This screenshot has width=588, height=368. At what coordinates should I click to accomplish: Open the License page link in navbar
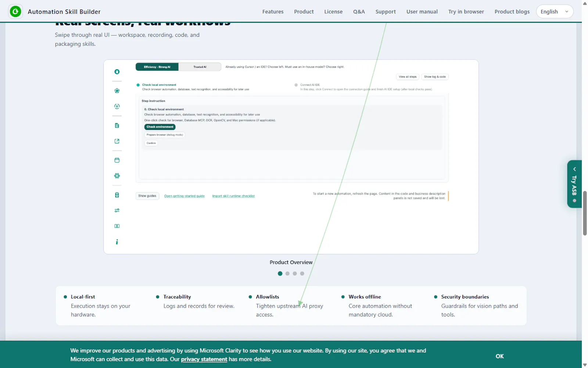333,12
